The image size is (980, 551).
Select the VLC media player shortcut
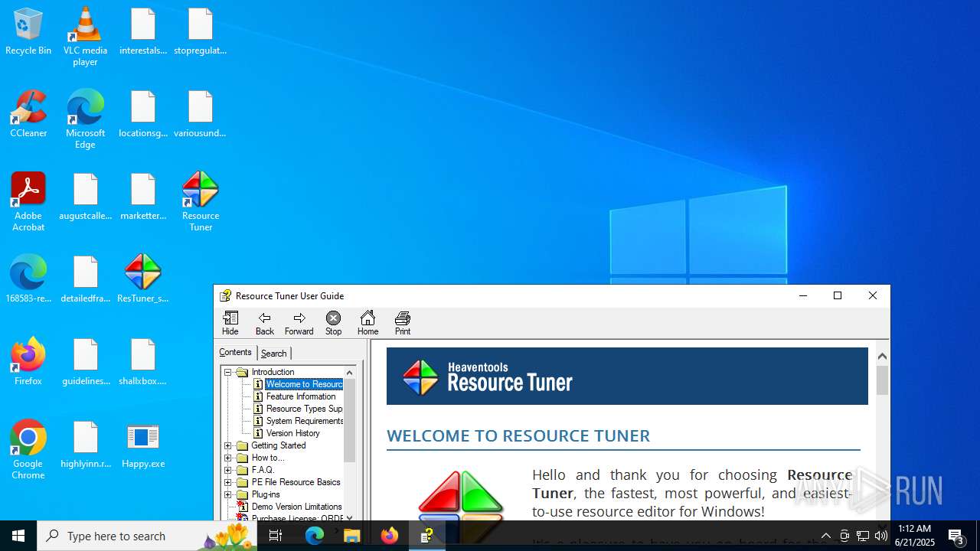85,37
